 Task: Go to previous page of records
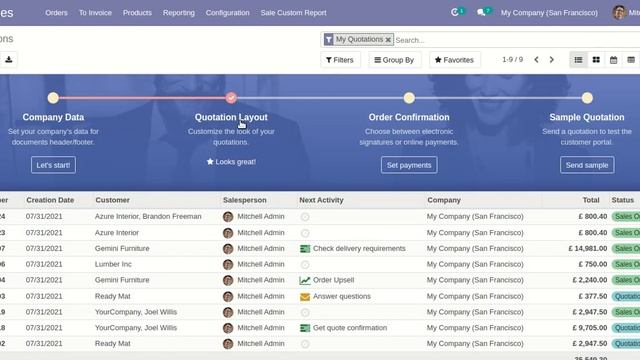pos(536,60)
